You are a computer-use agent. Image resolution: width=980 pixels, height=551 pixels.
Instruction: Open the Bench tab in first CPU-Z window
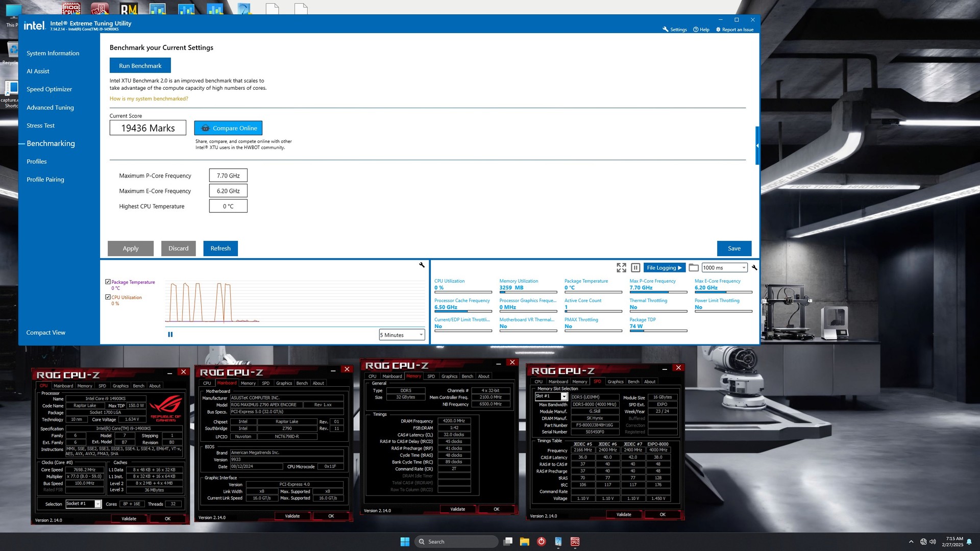138,386
